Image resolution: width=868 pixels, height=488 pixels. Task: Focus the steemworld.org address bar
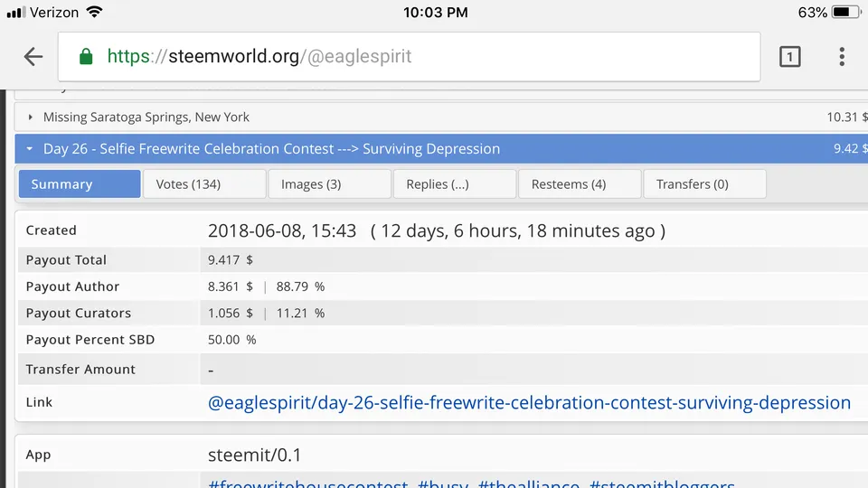tap(409, 56)
